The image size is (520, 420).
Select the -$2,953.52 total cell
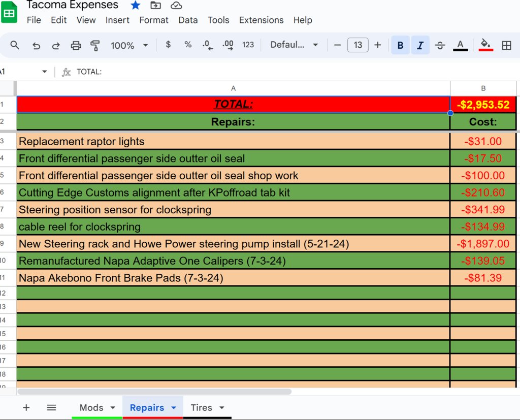click(x=483, y=105)
